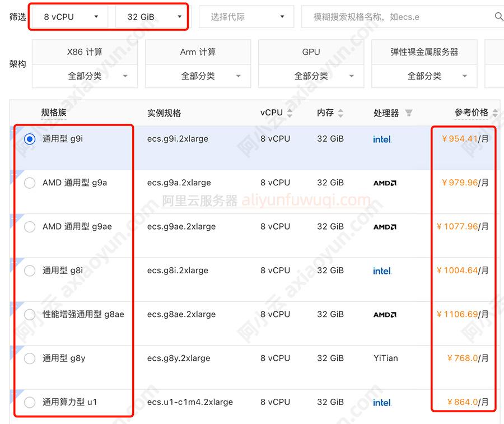Click the AMD logo in g8ae row
This screenshot has height=424, width=504.
pyautogui.click(x=385, y=315)
